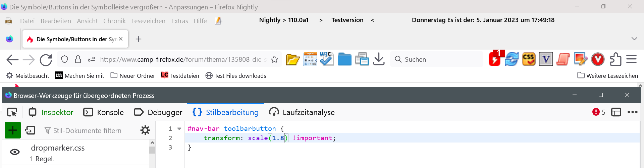The height and width of the screenshot is (168, 644).
Task: Open the Downloads panel arrow icon
Action: [379, 59]
